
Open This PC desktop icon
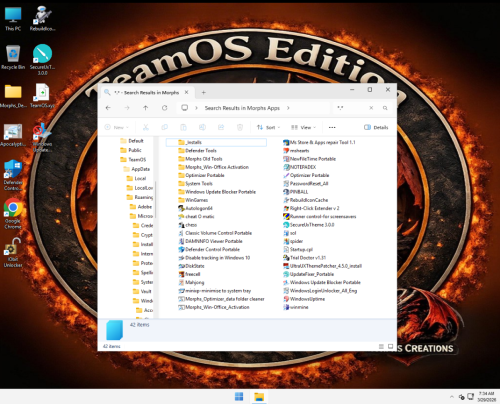tap(13, 18)
